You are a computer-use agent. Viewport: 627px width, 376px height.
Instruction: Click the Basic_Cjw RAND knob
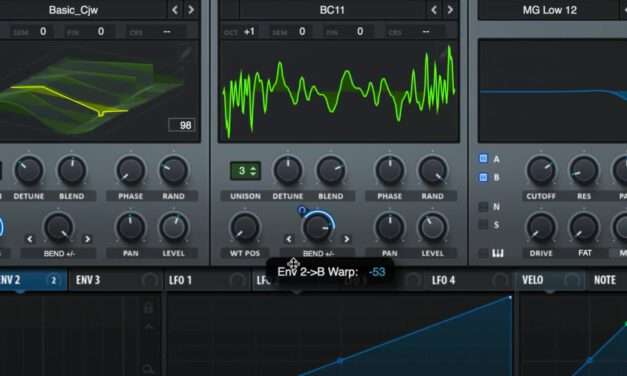pyautogui.click(x=174, y=170)
